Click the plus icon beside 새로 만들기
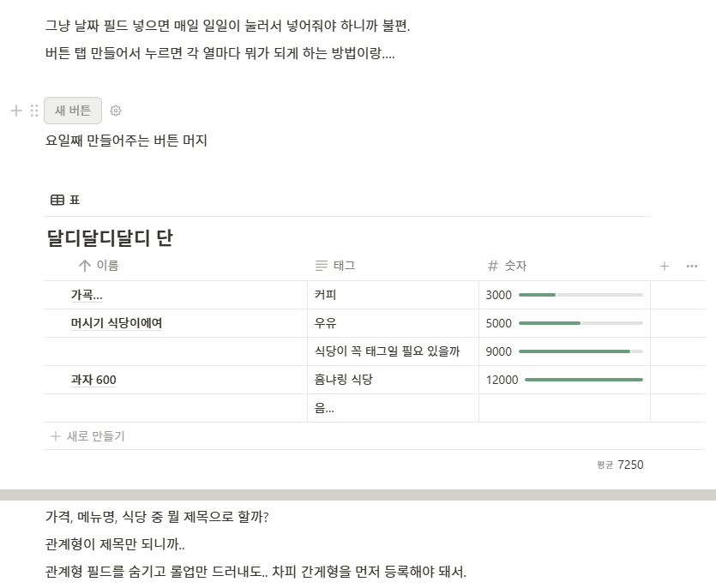 click(56, 436)
